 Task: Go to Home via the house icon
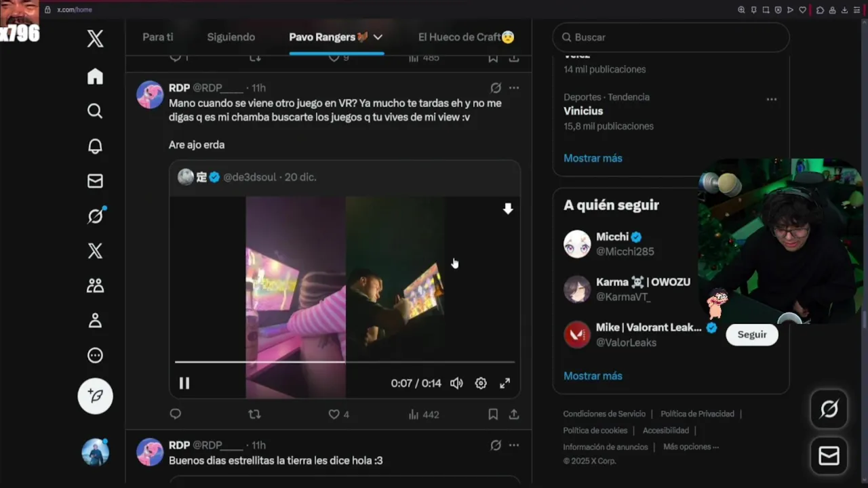pos(95,77)
